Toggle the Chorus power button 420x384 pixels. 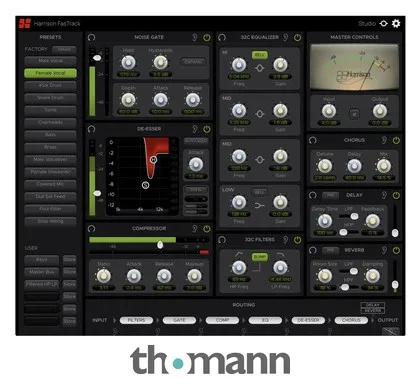396,140
